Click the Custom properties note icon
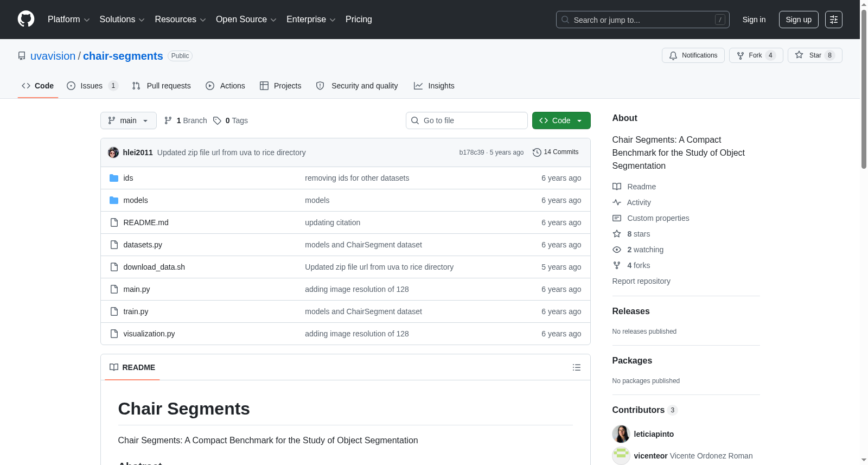 coord(617,218)
